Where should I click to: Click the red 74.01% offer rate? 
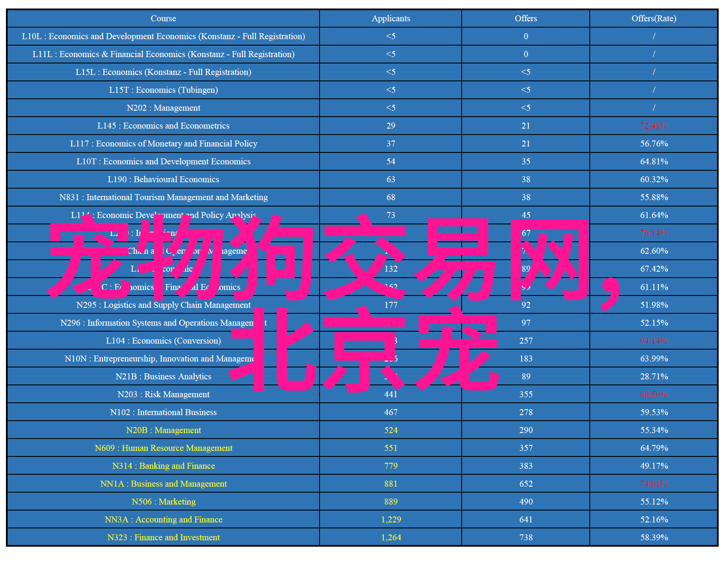tap(654, 484)
